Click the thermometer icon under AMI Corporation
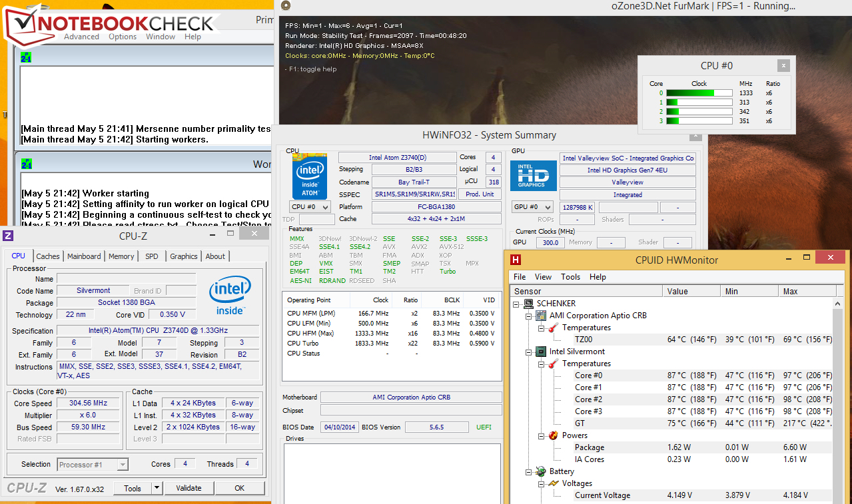852x504 pixels. point(553,328)
